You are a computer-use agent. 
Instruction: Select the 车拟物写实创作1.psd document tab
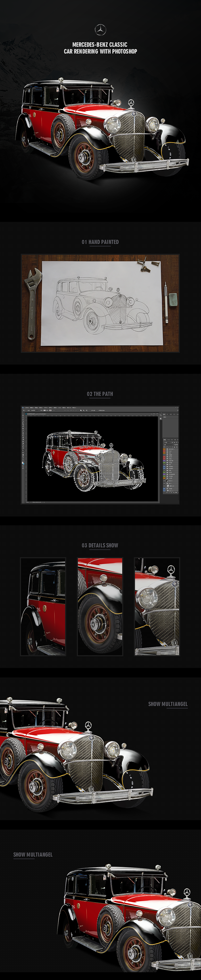pyautogui.click(x=36, y=414)
